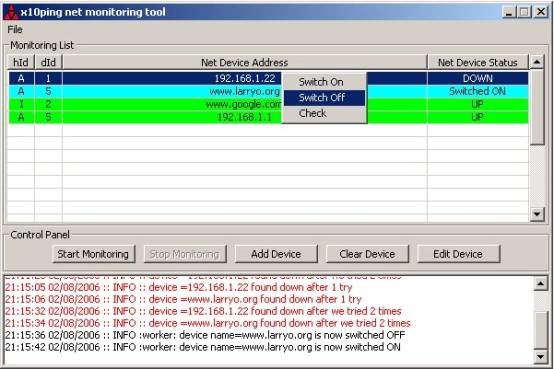Select the www.google.com device address cell
554x369 pixels.
[x=244, y=104]
